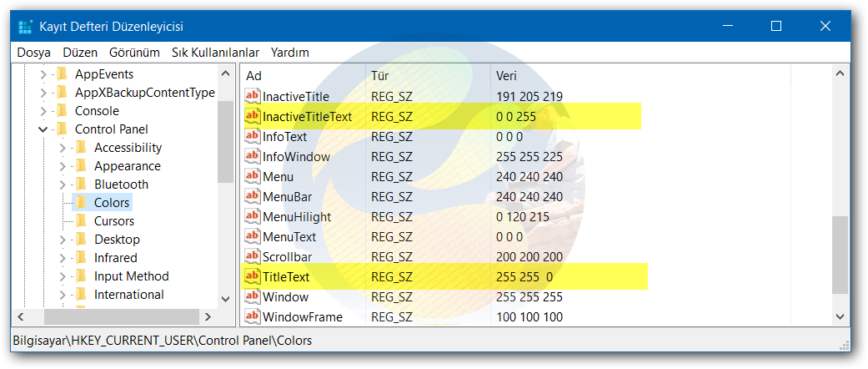Screen dimensions: 868x369
Task: Expand the International key
Action: 63,294
